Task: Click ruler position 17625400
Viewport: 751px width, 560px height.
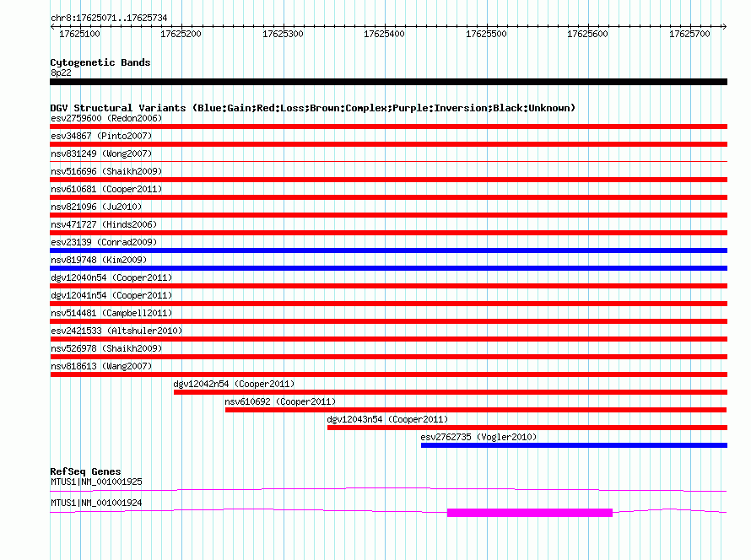Action: pyautogui.click(x=385, y=34)
